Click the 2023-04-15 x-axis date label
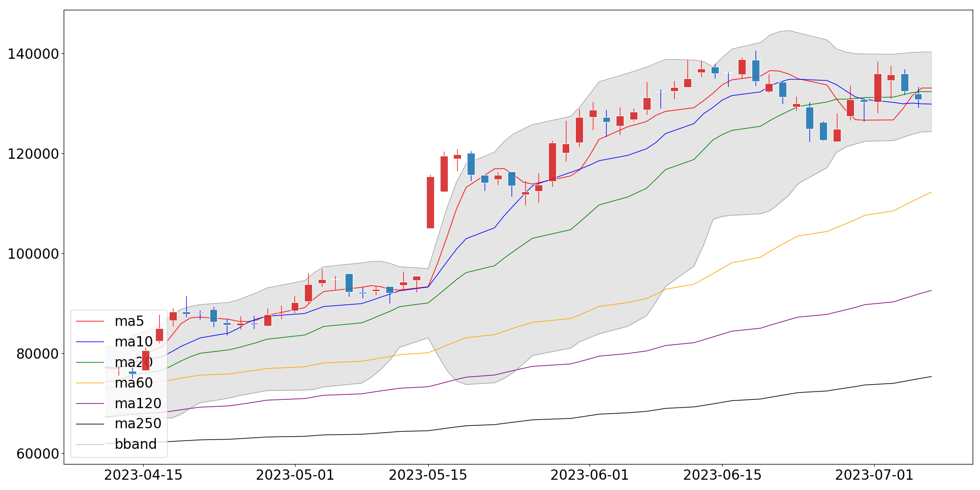The height and width of the screenshot is (490, 980). (143, 475)
